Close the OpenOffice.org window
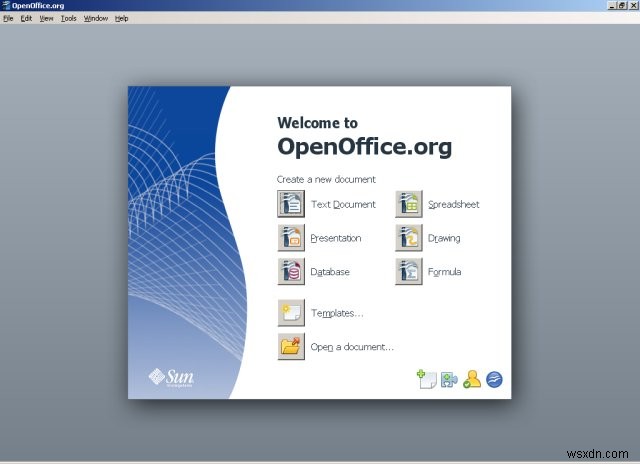 [x=633, y=5]
